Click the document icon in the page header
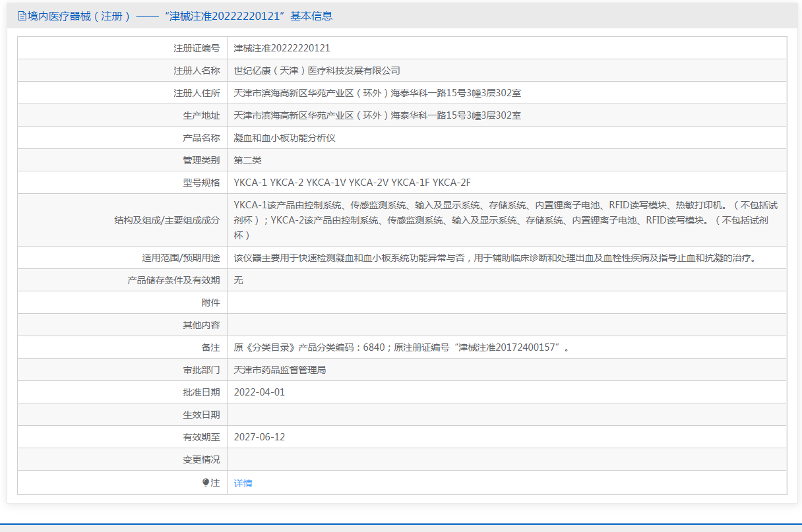Image resolution: width=802 pixels, height=532 pixels. pyautogui.click(x=22, y=16)
